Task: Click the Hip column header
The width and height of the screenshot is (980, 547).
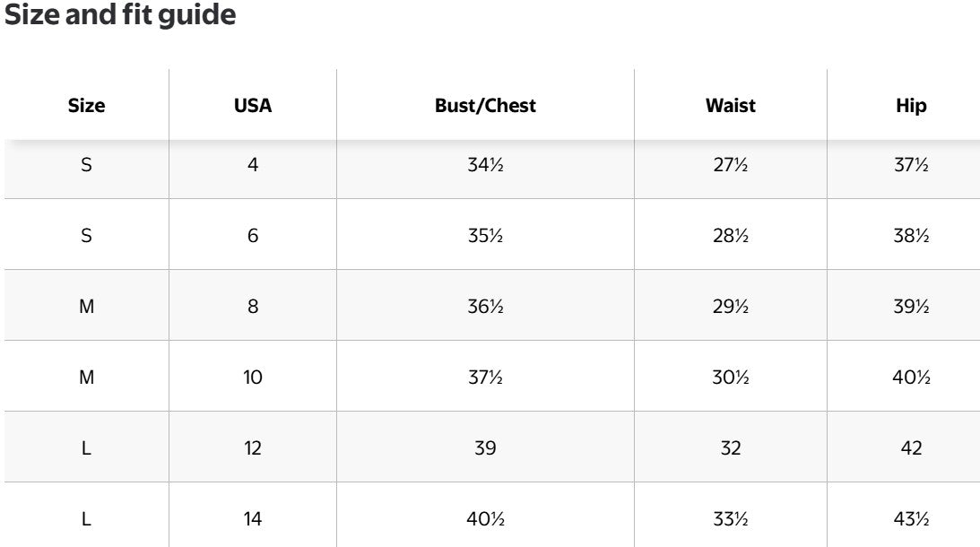Action: [x=911, y=106]
